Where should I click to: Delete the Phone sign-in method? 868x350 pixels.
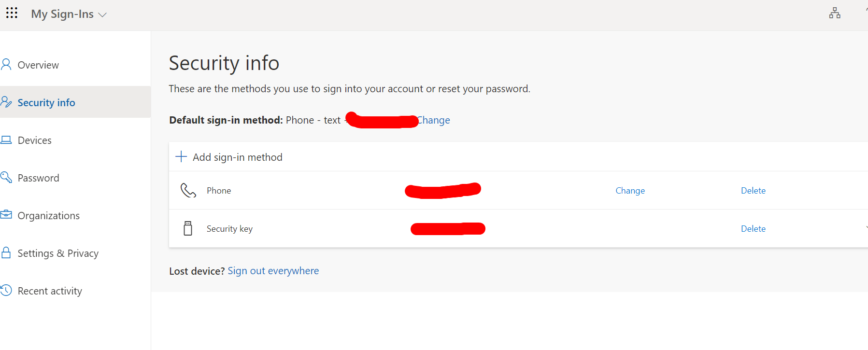753,190
